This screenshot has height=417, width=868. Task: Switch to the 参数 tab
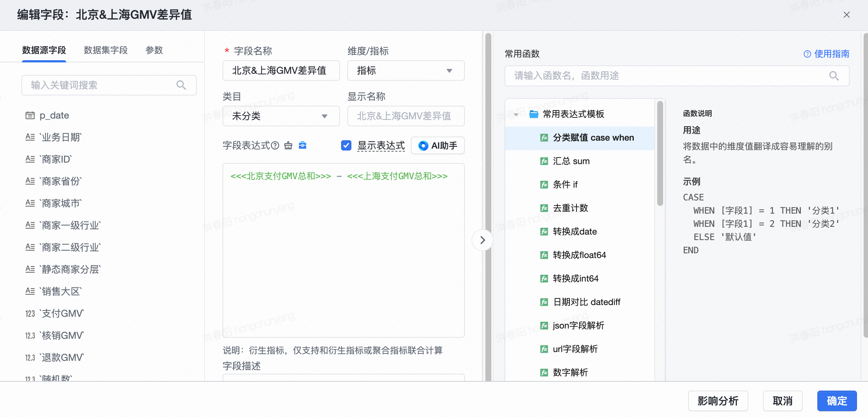(x=154, y=50)
